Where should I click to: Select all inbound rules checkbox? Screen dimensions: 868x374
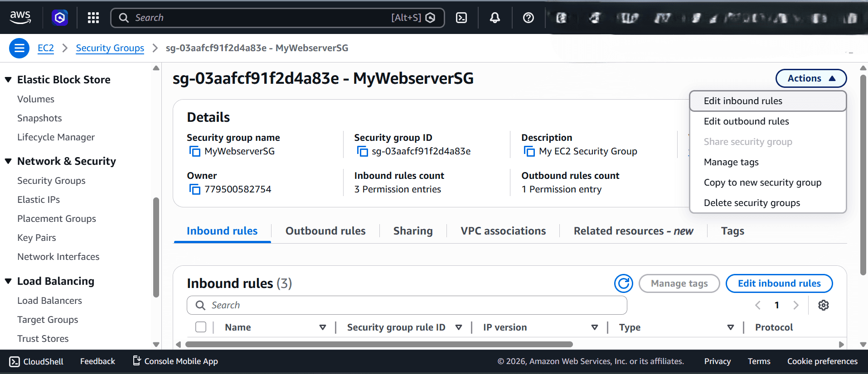click(201, 327)
